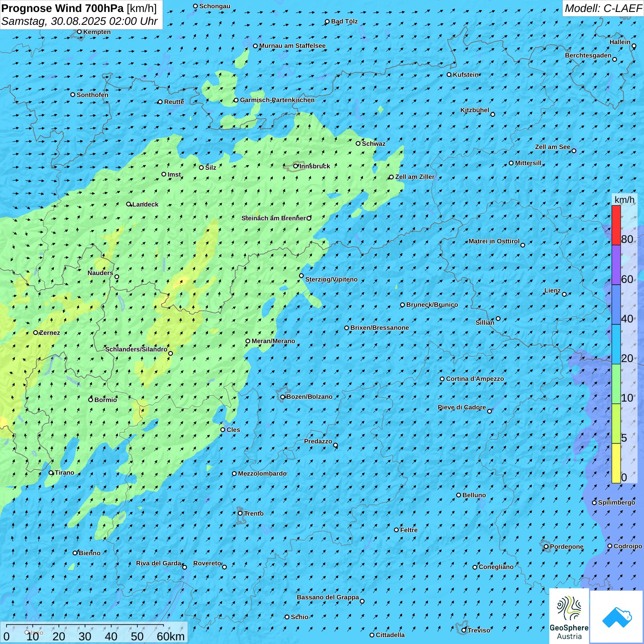Click the blue cloud logo icon
Image resolution: width=644 pixels, height=644 pixels.
616,617
